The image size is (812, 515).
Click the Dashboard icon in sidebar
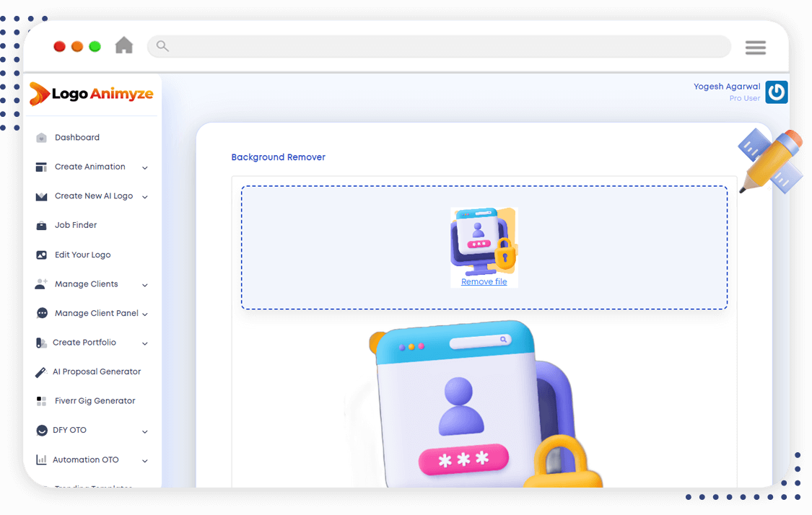(x=41, y=138)
